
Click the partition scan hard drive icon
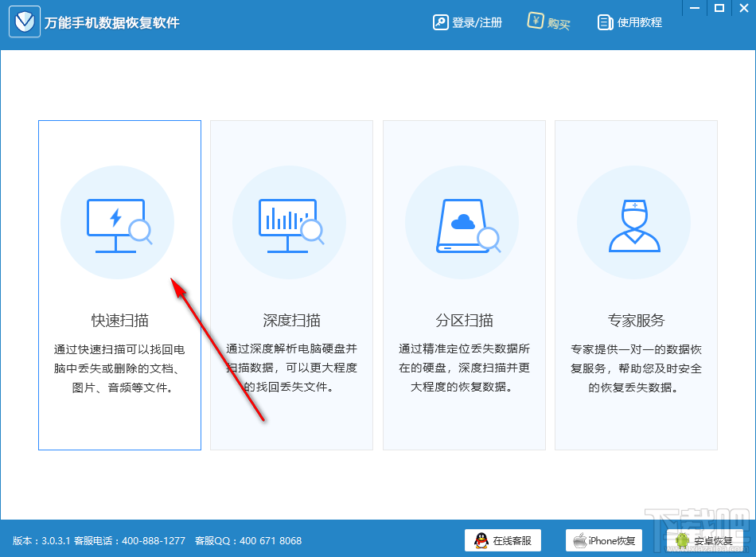point(462,222)
